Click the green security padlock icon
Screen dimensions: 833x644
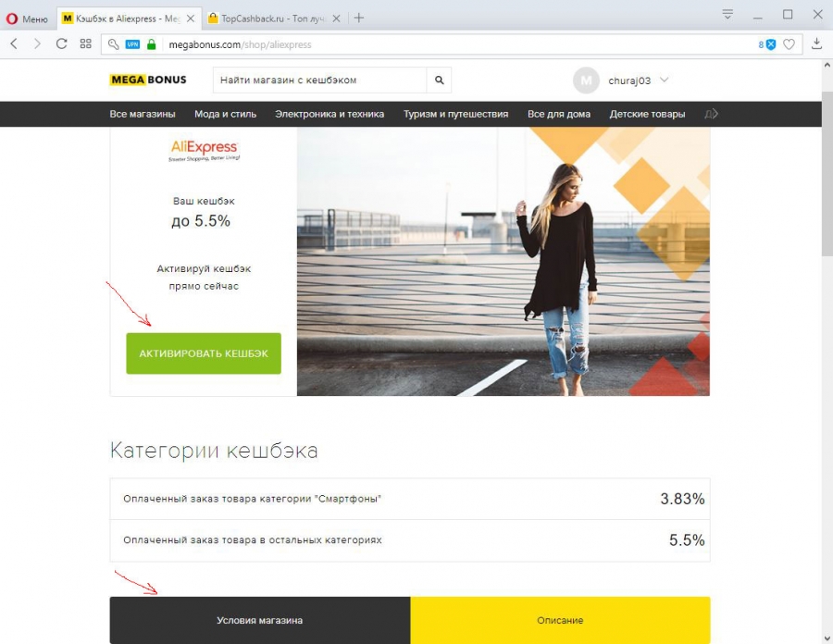click(x=152, y=44)
